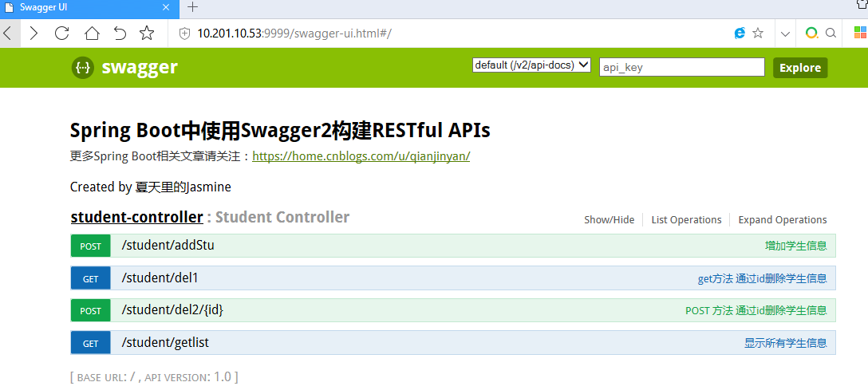Switch to Internet Explorer engine icon
Viewport: 868px width, 386px height.
click(740, 33)
